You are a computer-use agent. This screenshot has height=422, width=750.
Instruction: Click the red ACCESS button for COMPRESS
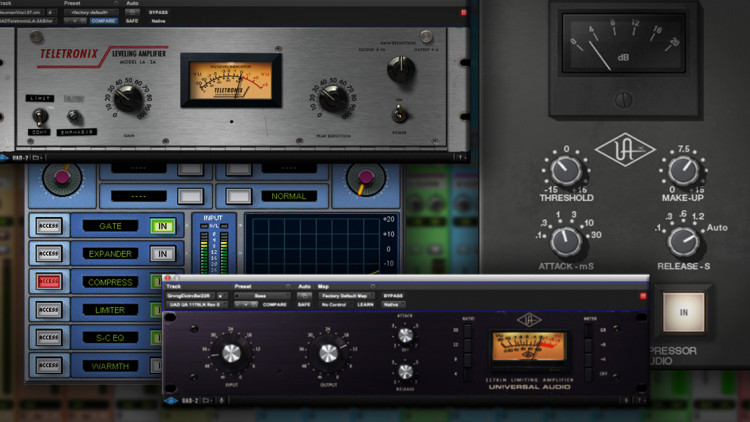pos(49,281)
